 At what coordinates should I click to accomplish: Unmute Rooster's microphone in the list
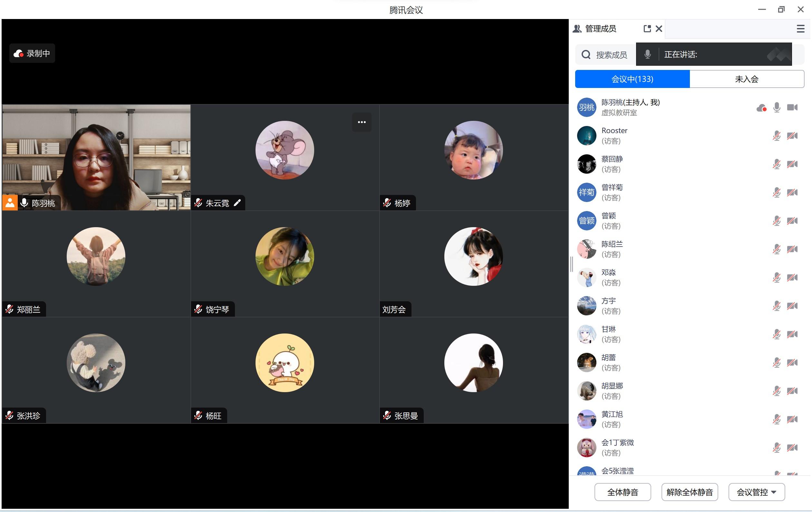[777, 136]
